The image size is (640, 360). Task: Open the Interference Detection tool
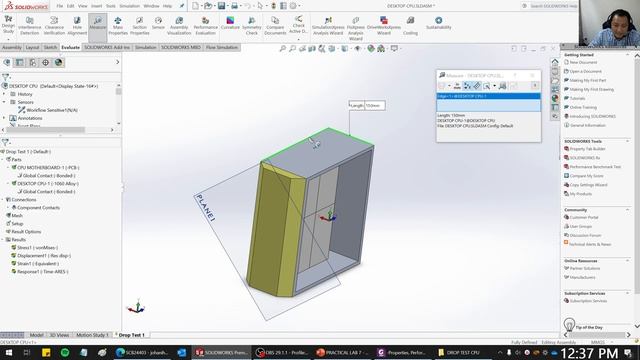pos(29,26)
